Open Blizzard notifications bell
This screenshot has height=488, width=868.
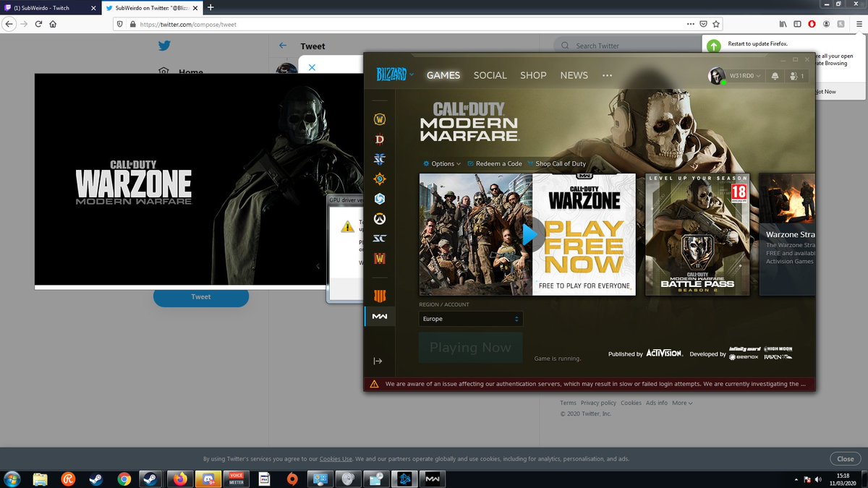click(x=775, y=76)
